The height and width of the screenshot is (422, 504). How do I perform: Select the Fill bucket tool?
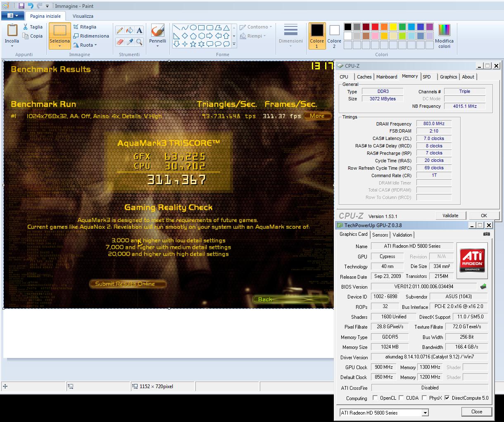pyautogui.click(x=130, y=30)
